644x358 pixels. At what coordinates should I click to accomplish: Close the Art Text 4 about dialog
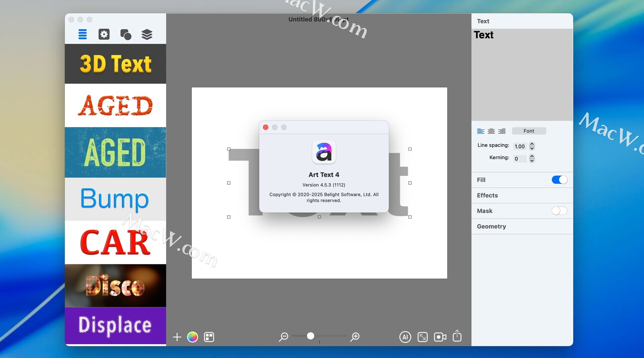(266, 127)
